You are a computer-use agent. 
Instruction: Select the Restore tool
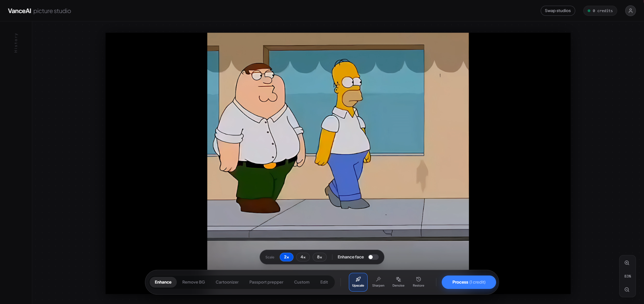(418, 282)
